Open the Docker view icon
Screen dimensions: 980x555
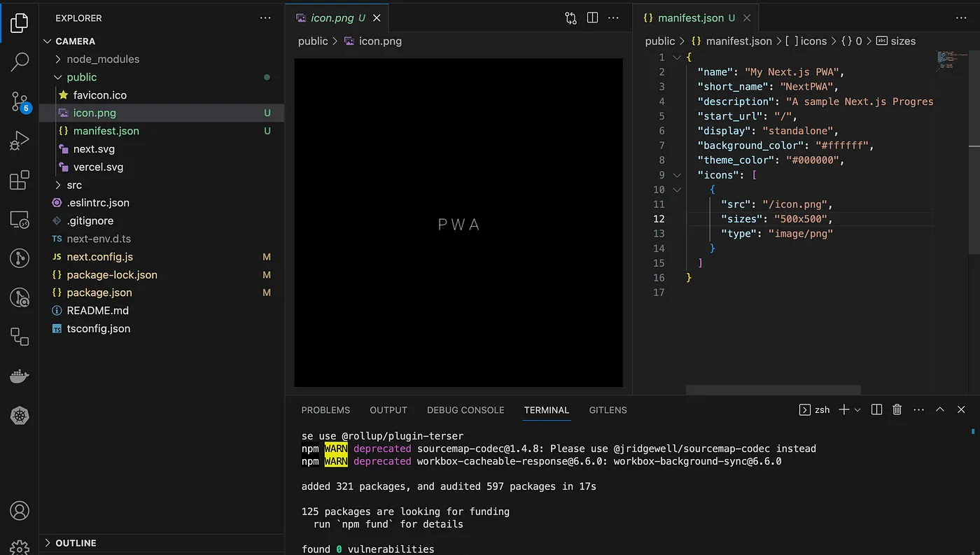tap(20, 377)
